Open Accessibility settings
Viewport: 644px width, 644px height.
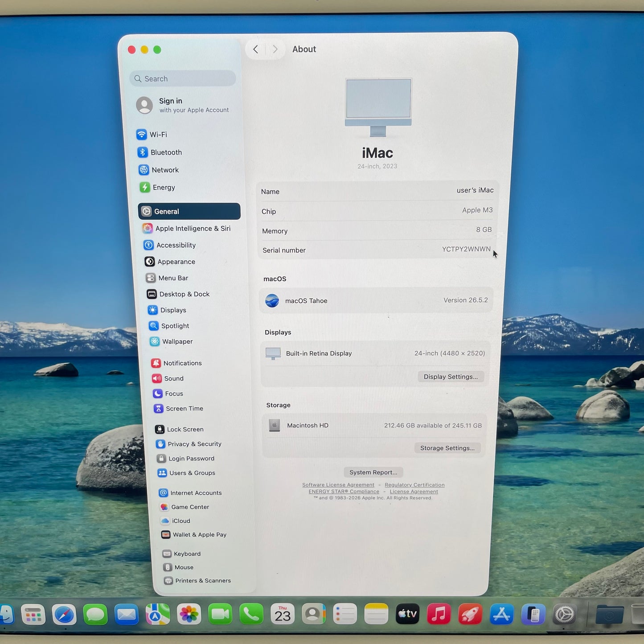point(169,245)
